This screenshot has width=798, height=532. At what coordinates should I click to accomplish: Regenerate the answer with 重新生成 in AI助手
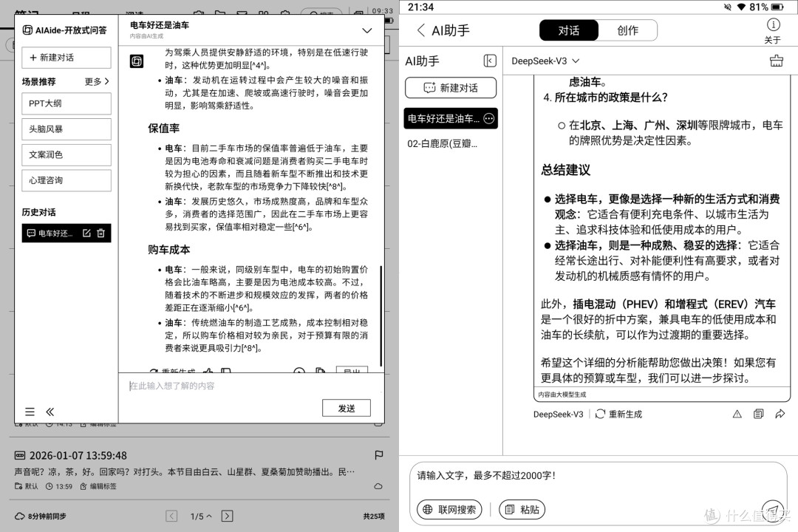619,414
